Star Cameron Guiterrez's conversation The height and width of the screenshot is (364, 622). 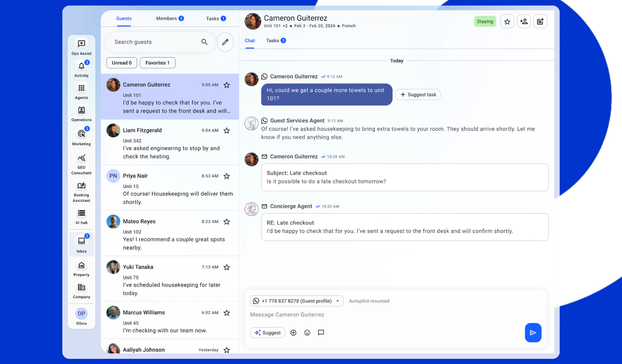click(227, 85)
